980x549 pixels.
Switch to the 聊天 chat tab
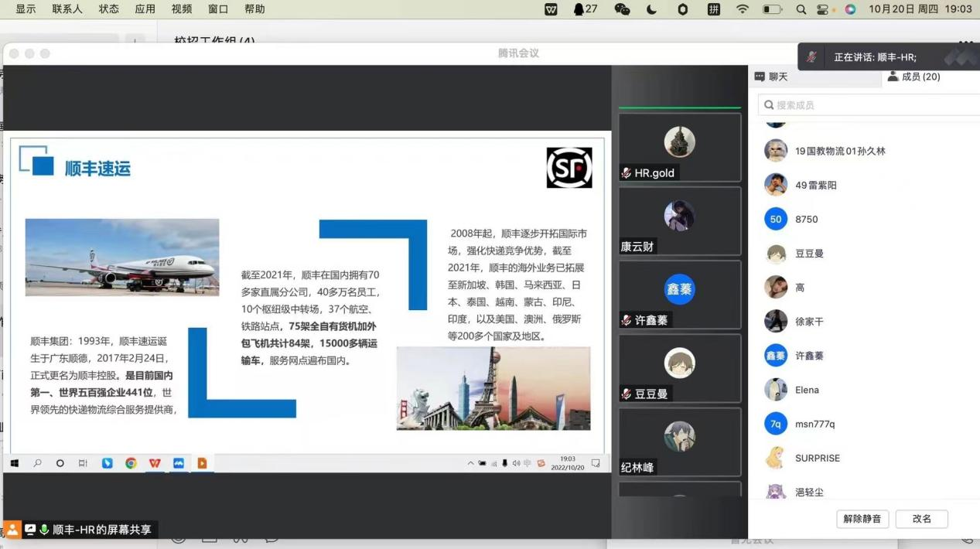point(771,77)
